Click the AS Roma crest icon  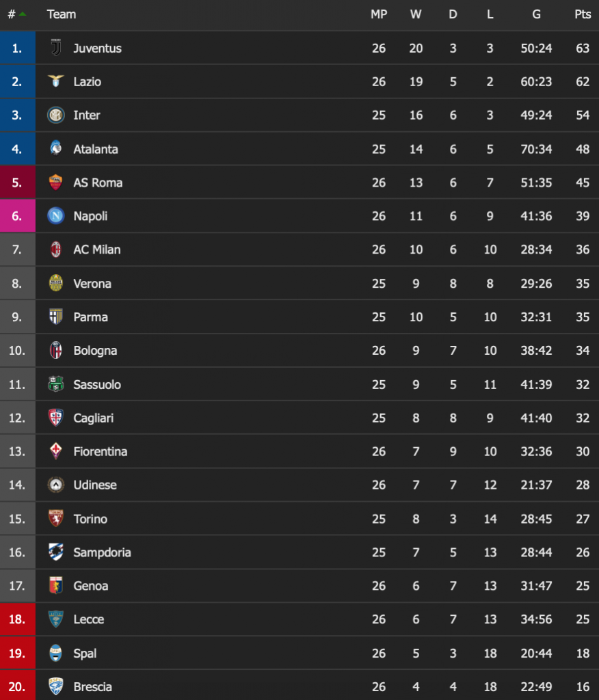56,182
